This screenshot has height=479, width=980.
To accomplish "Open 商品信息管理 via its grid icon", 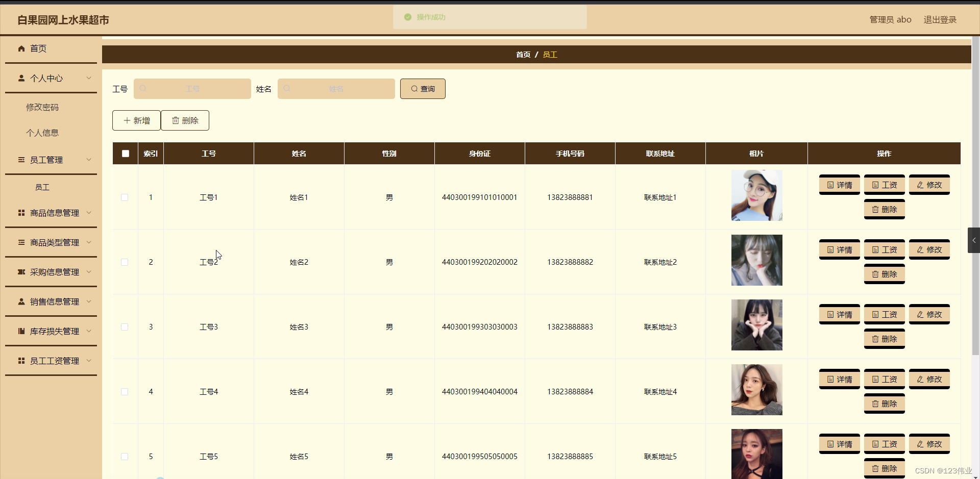I will (21, 213).
